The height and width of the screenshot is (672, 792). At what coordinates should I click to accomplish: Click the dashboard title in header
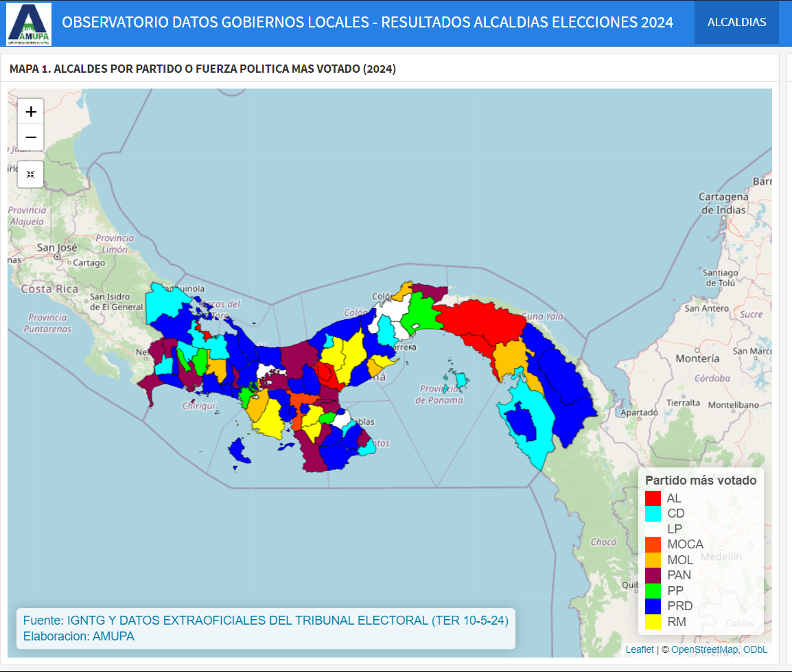[367, 23]
